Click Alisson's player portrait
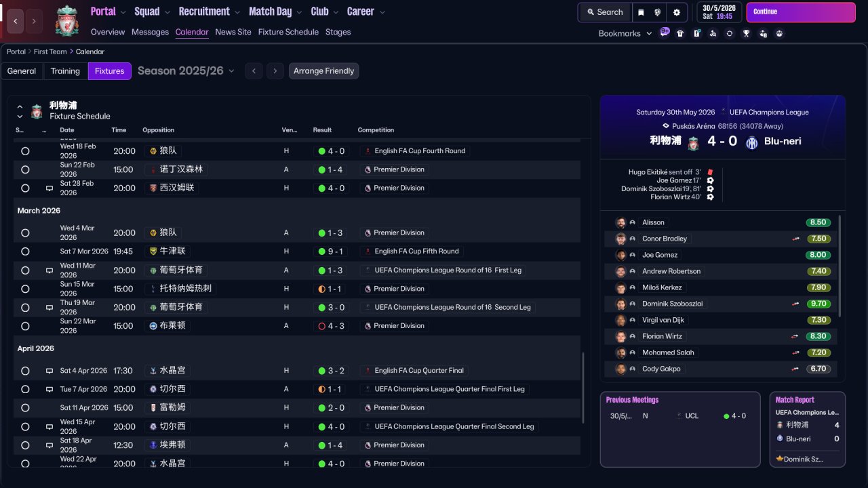The height and width of the screenshot is (488, 868). click(x=620, y=222)
